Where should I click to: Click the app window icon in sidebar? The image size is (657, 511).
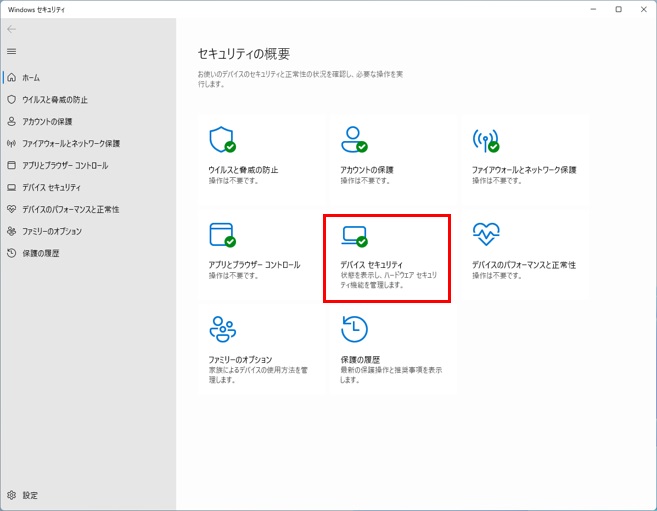pyautogui.click(x=11, y=165)
